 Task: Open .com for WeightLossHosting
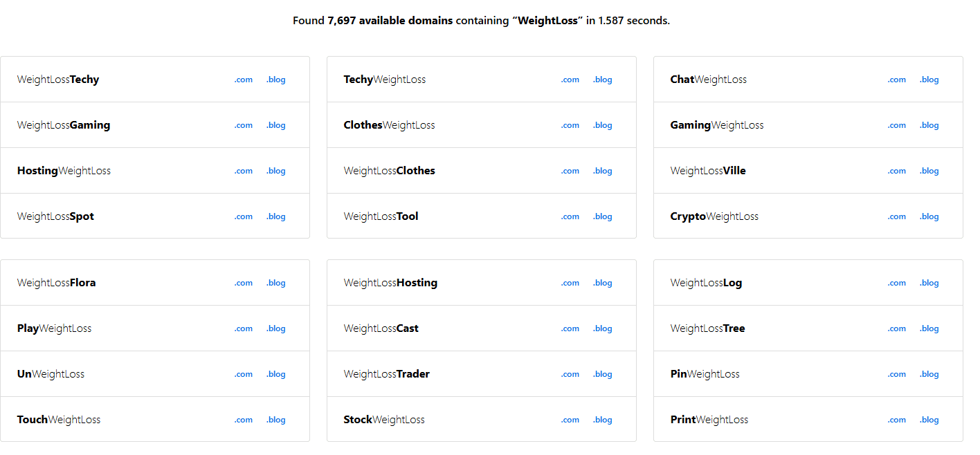(570, 283)
